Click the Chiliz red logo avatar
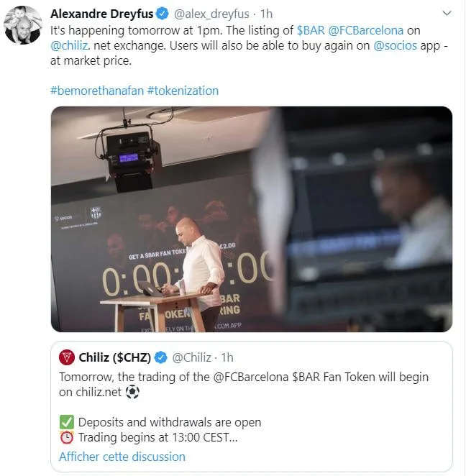466x476 pixels. [67, 357]
